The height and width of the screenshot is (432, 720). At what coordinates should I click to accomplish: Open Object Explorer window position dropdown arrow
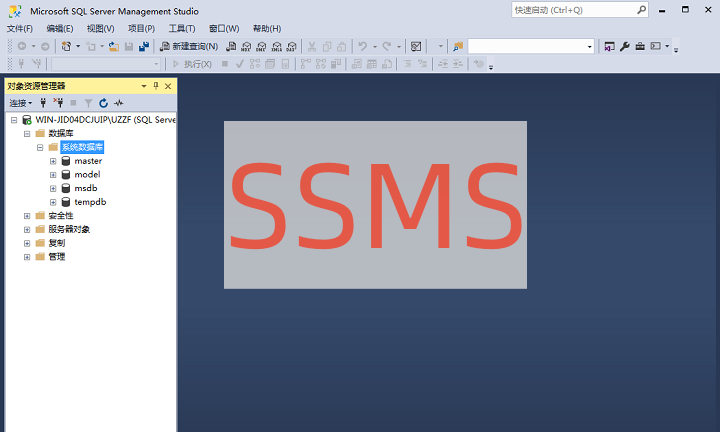144,86
